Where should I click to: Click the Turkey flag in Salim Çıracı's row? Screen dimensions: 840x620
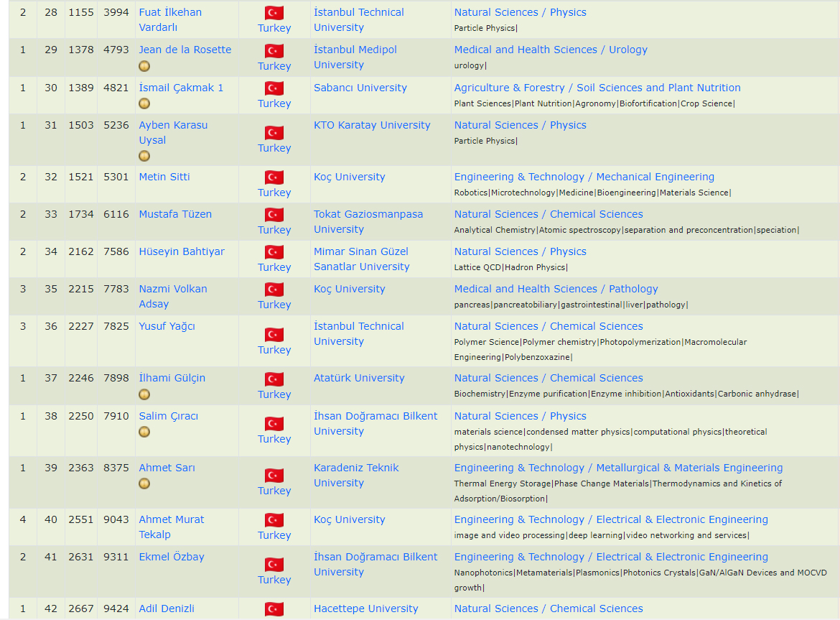pyautogui.click(x=274, y=424)
